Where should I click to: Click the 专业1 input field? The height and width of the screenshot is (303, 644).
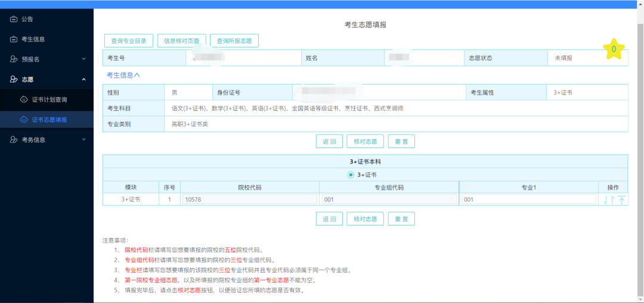pyautogui.click(x=528, y=199)
